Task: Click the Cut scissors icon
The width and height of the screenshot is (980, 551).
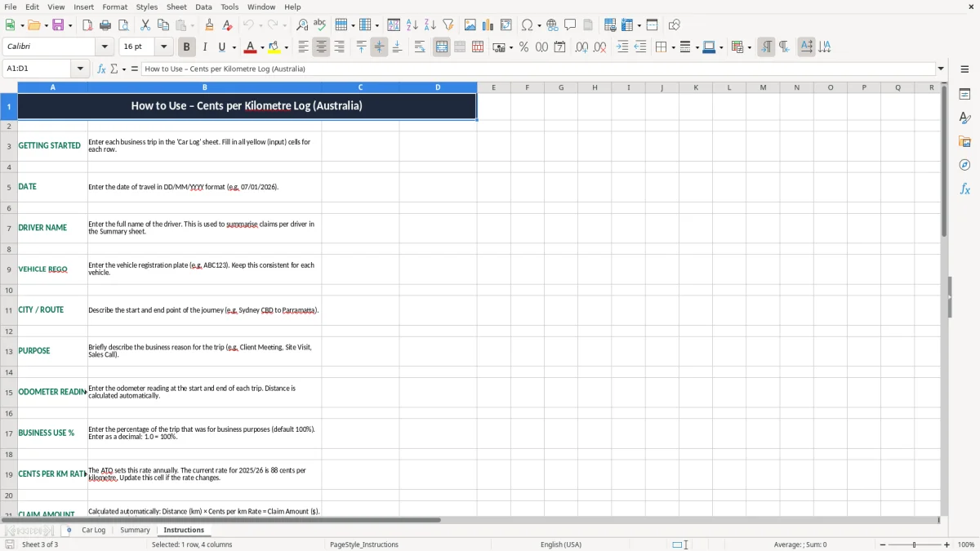Action: click(x=145, y=24)
